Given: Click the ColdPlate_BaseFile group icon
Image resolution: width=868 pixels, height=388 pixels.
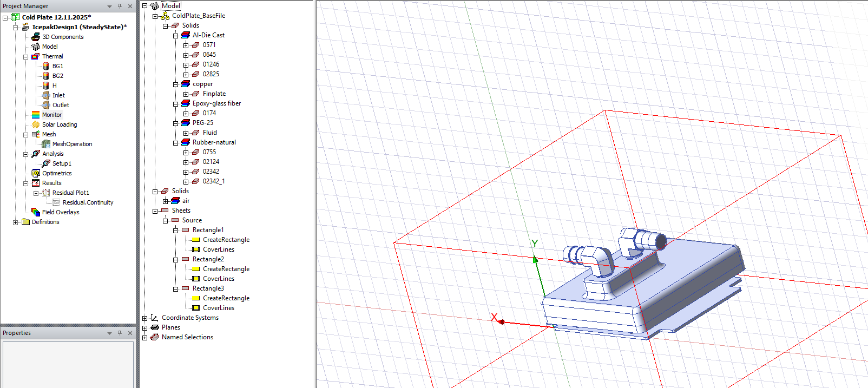Looking at the screenshot, I should click(165, 16).
